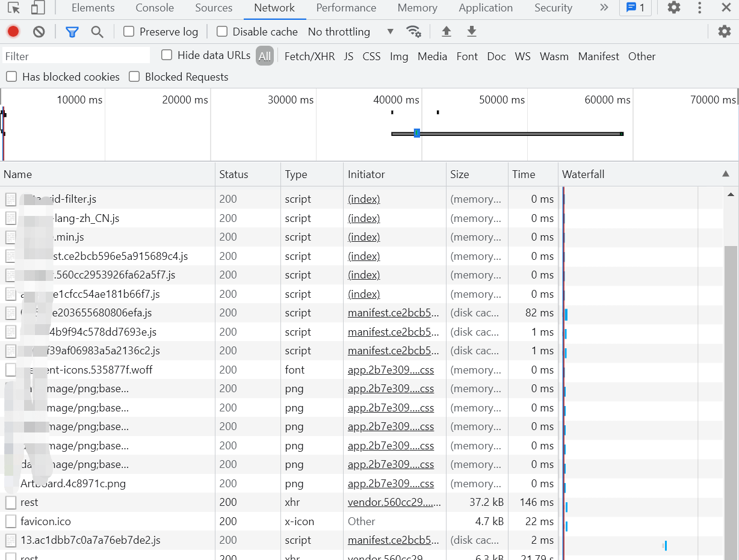Sort by the Name column header
Screen dimensions: 739x560
pyautogui.click(x=108, y=174)
